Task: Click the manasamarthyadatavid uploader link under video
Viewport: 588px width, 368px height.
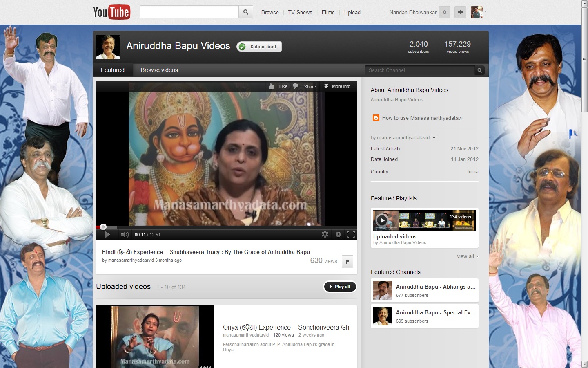Action: [x=131, y=260]
